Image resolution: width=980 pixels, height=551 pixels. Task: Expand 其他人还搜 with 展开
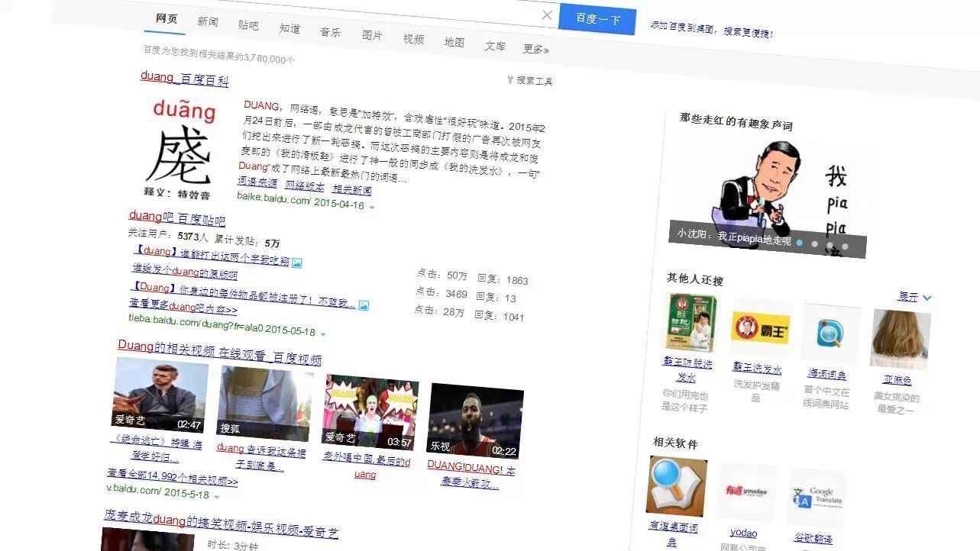tap(915, 297)
